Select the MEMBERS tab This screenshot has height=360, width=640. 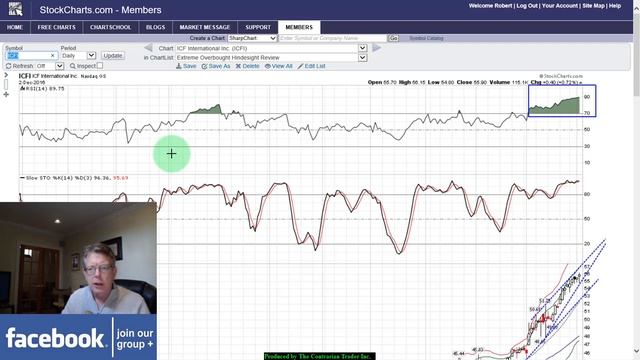coord(299,27)
